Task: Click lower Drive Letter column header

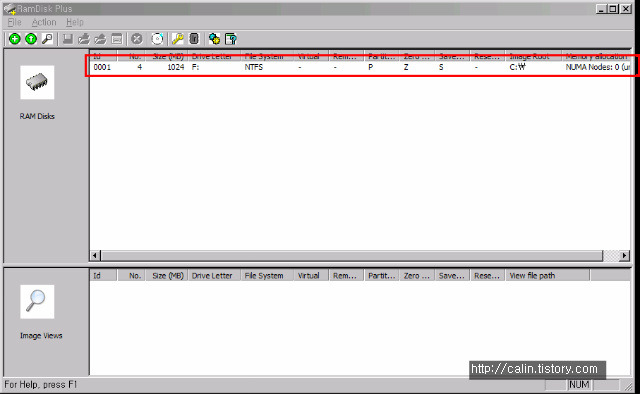Action: 214,276
